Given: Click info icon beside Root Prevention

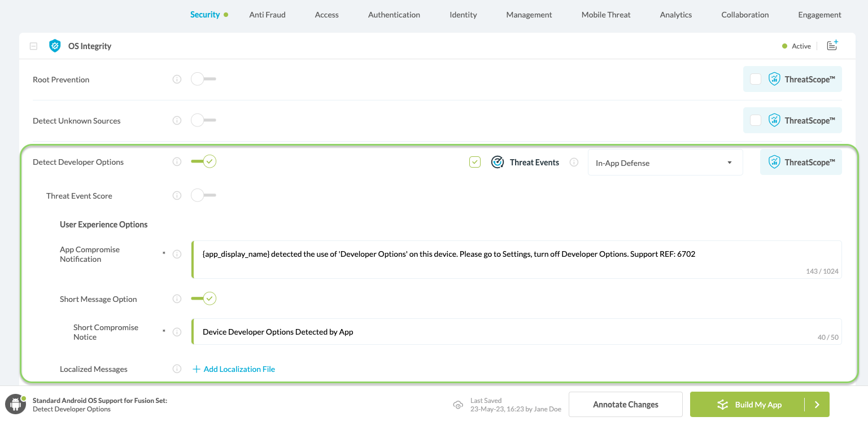Looking at the screenshot, I should [x=177, y=80].
